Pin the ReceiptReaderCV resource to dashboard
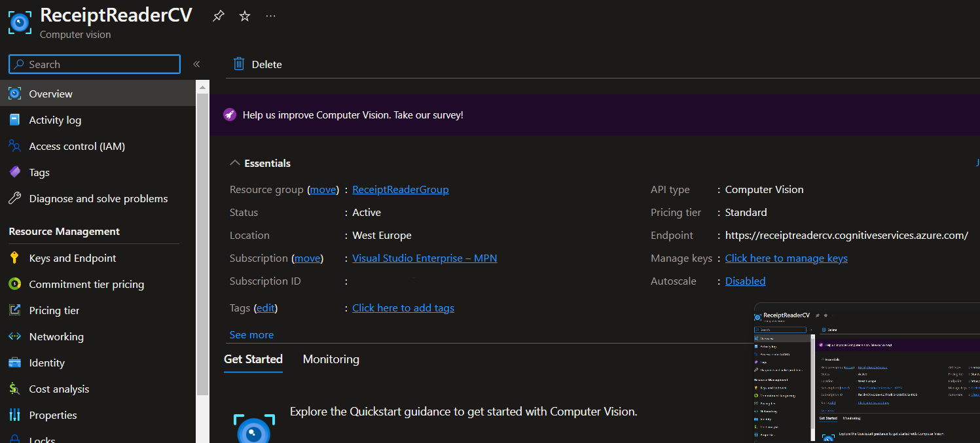Viewport: 980px width, 443px height. pos(219,16)
